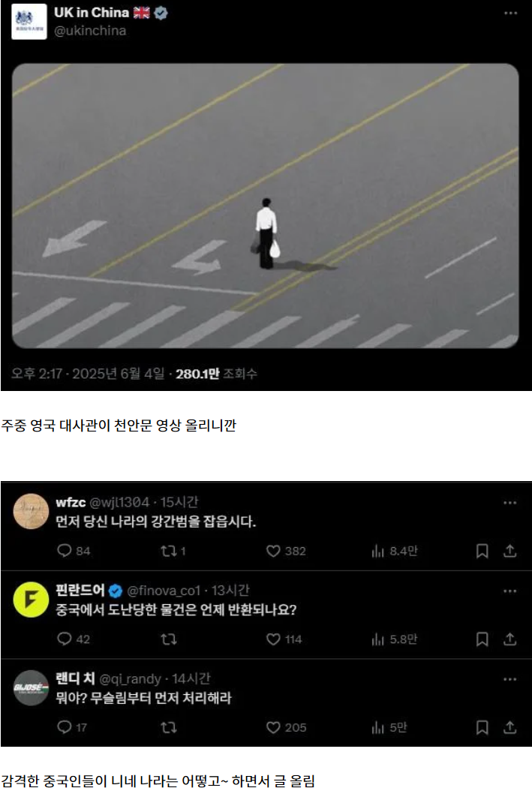The height and width of the screenshot is (797, 532).
Task: Open the UK in China profile avatar
Action: point(29,21)
